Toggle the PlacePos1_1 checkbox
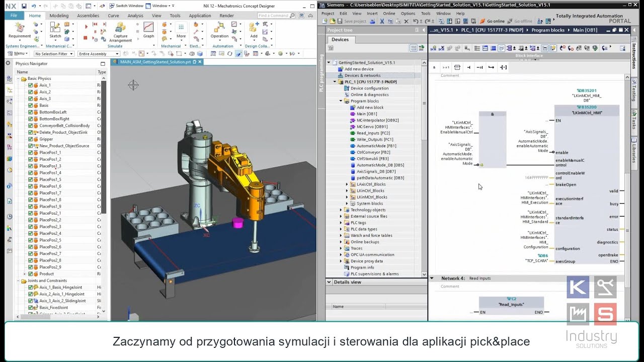The width and height of the screenshot is (644, 362). 30,152
